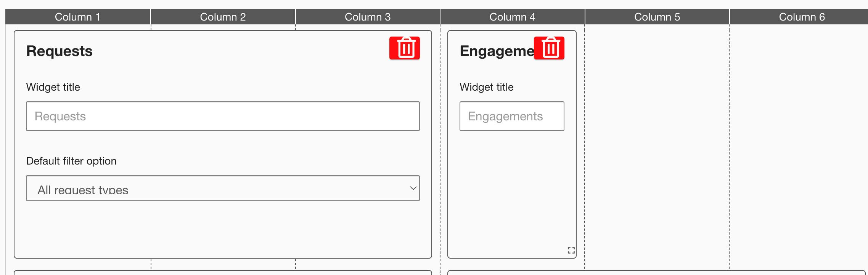Click the Requests widget title input field

(223, 116)
